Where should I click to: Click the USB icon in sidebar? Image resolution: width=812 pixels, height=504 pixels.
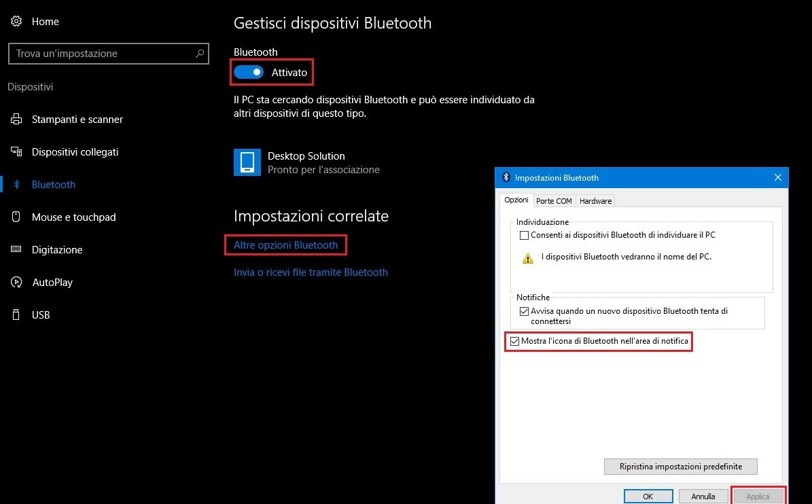(16, 314)
